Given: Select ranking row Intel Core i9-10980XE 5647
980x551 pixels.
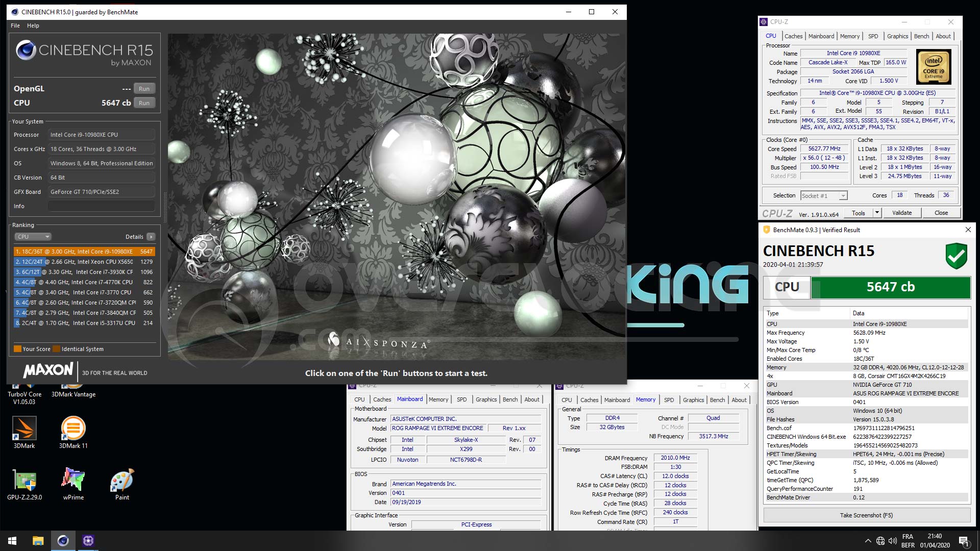Looking at the screenshot, I should click(84, 252).
